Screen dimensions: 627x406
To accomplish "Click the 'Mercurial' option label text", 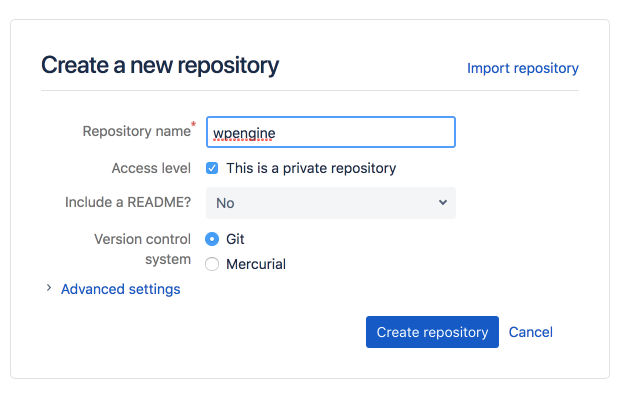I will pyautogui.click(x=256, y=265).
